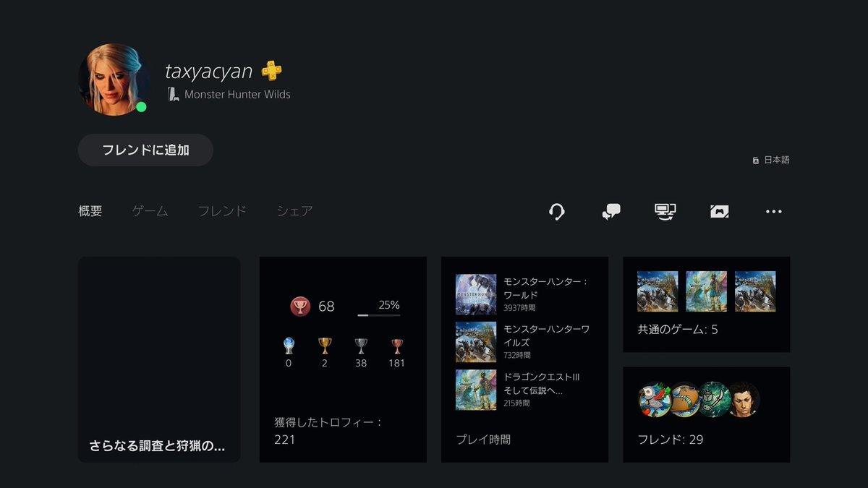Click the Share Play controller icon
This screenshot has width=868, height=488.
click(719, 211)
